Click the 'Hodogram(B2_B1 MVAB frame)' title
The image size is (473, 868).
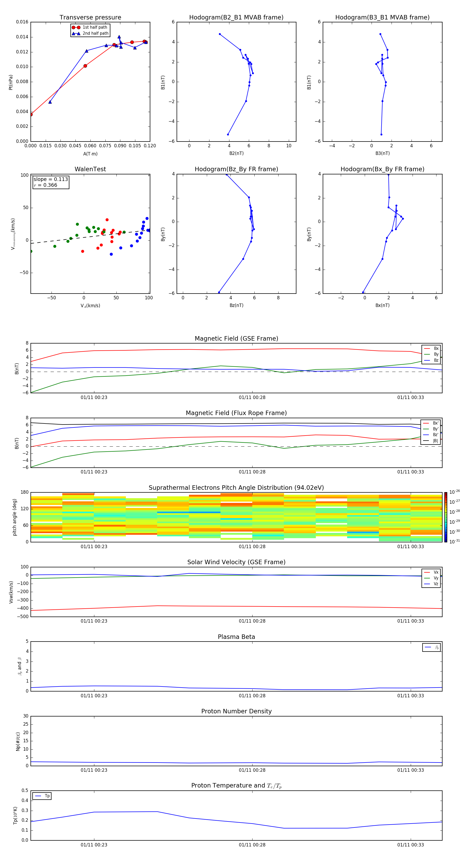(x=236, y=18)
